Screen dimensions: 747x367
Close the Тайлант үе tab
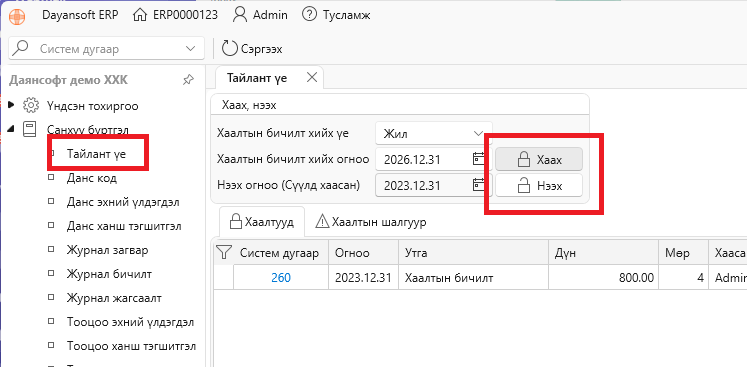[x=312, y=77]
